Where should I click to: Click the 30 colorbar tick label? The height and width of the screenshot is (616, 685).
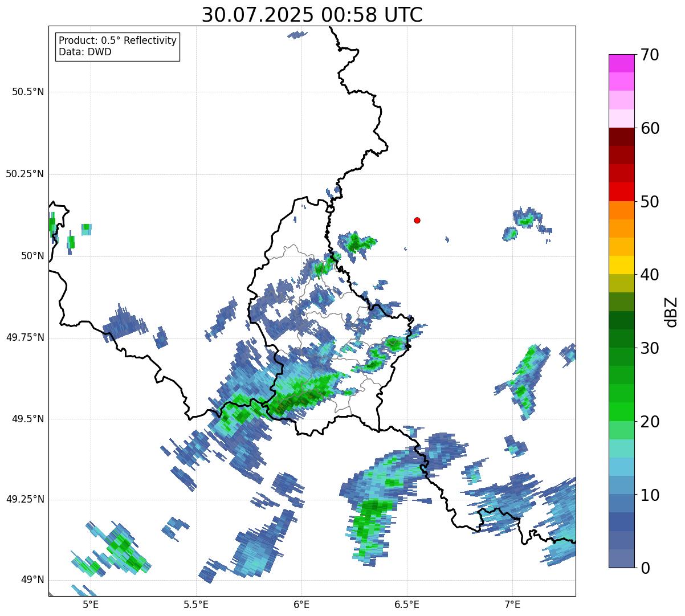(650, 348)
